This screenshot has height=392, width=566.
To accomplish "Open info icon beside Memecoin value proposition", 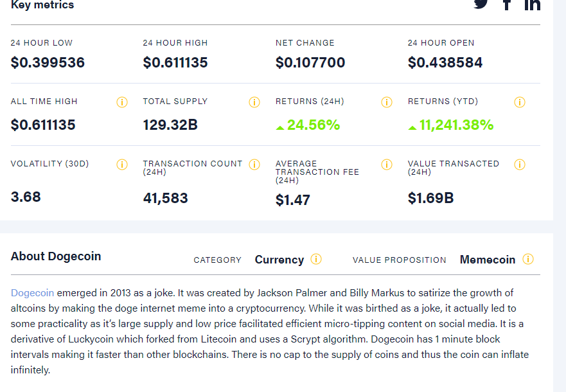I will tap(527, 259).
